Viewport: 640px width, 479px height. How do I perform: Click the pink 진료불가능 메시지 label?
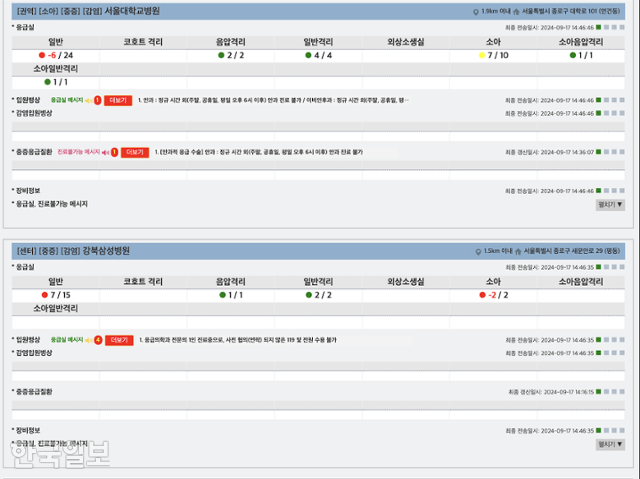pyautogui.click(x=78, y=152)
